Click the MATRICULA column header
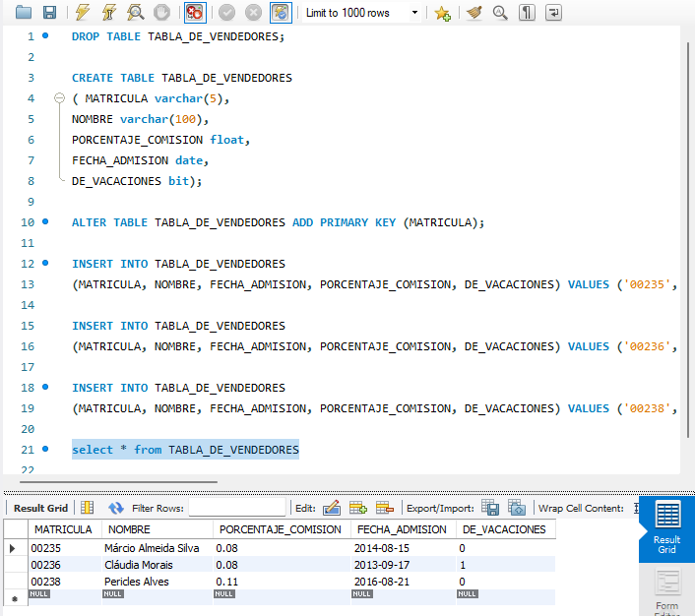The width and height of the screenshot is (695, 616). click(x=63, y=529)
